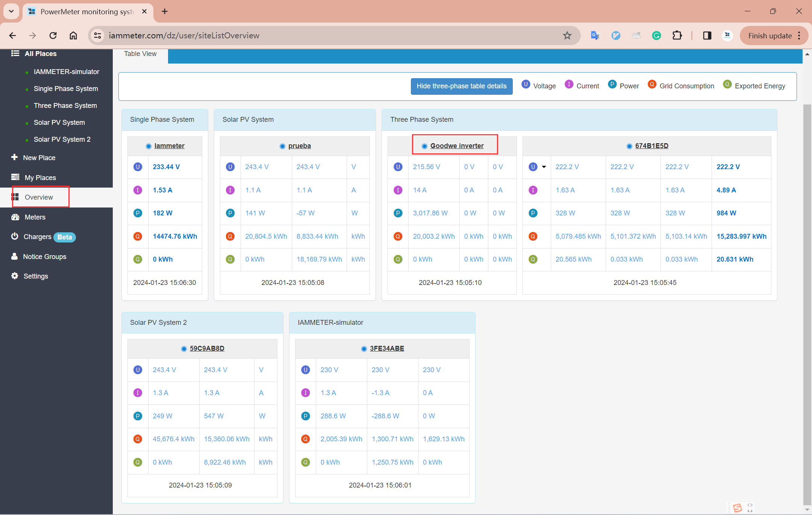812x515 pixels.
Task: Open My Places in the sidebar
Action: [40, 177]
